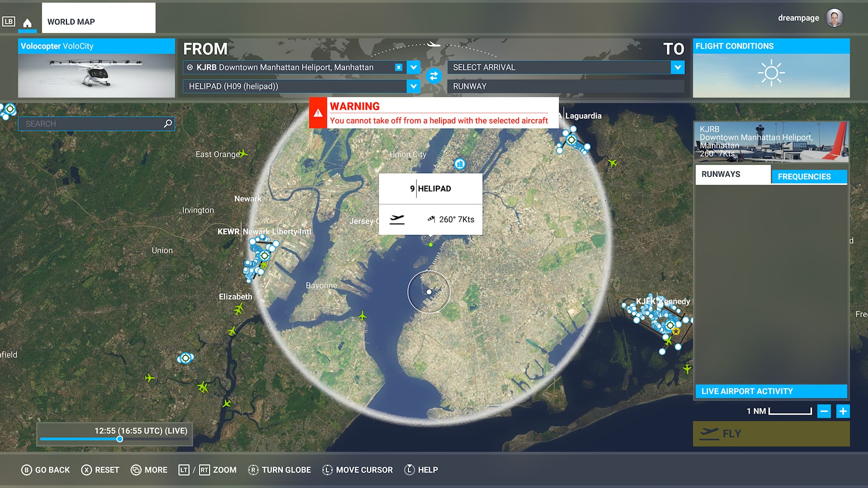Click the green helipad dot on Manhattan

click(x=431, y=244)
